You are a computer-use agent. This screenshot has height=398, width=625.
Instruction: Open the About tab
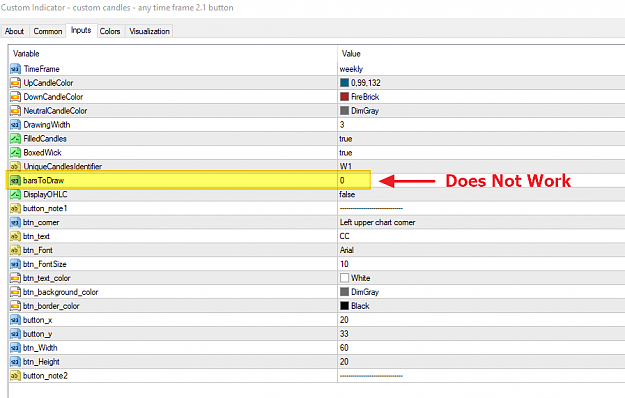pyautogui.click(x=14, y=31)
